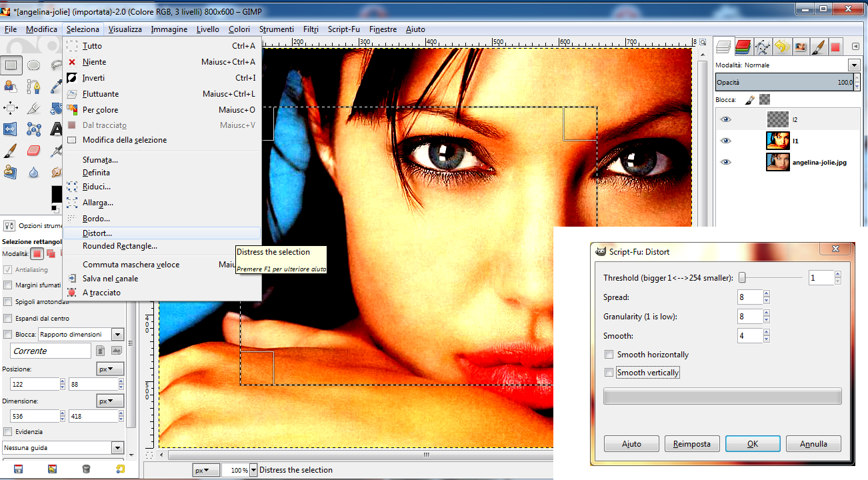Image resolution: width=868 pixels, height=480 pixels.
Task: Select Inverti in the selection menu
Action: 162,78
